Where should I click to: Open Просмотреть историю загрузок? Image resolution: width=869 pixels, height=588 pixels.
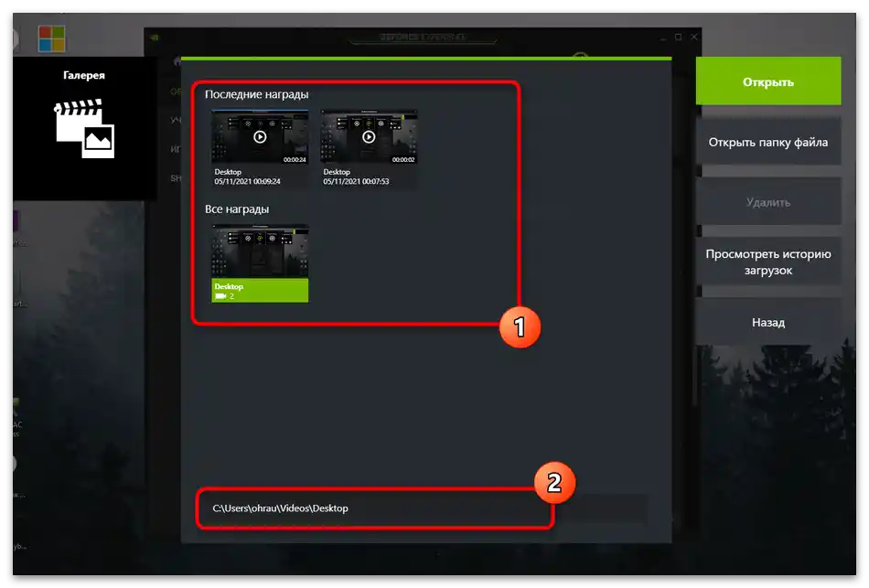[767, 262]
